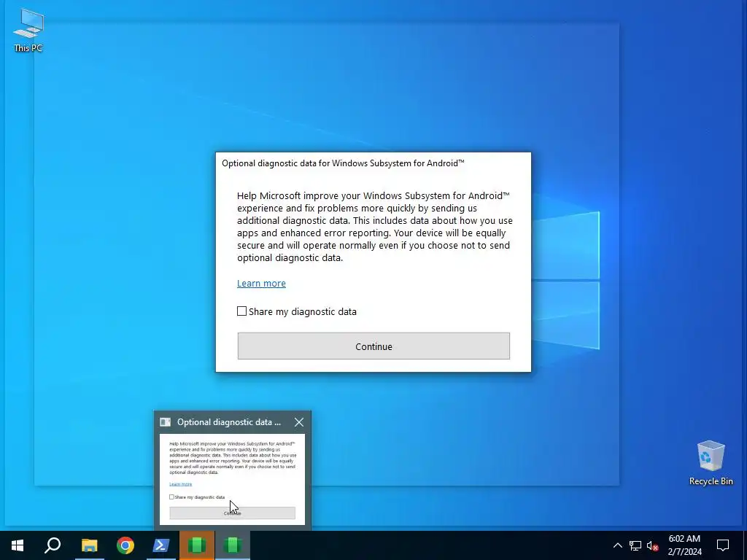Open the muted volume tray icon

652,545
